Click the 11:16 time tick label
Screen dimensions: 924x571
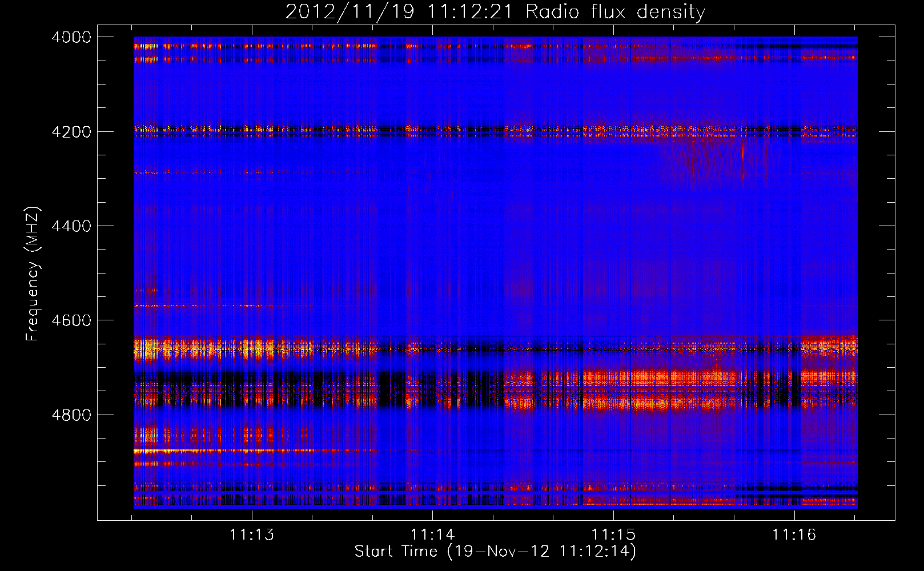[794, 534]
